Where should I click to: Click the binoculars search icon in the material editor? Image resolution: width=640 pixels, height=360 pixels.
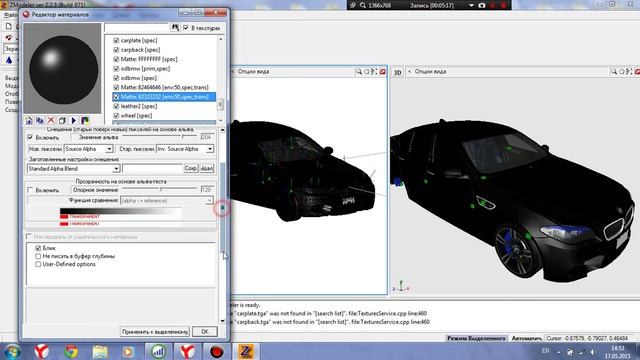(175, 27)
